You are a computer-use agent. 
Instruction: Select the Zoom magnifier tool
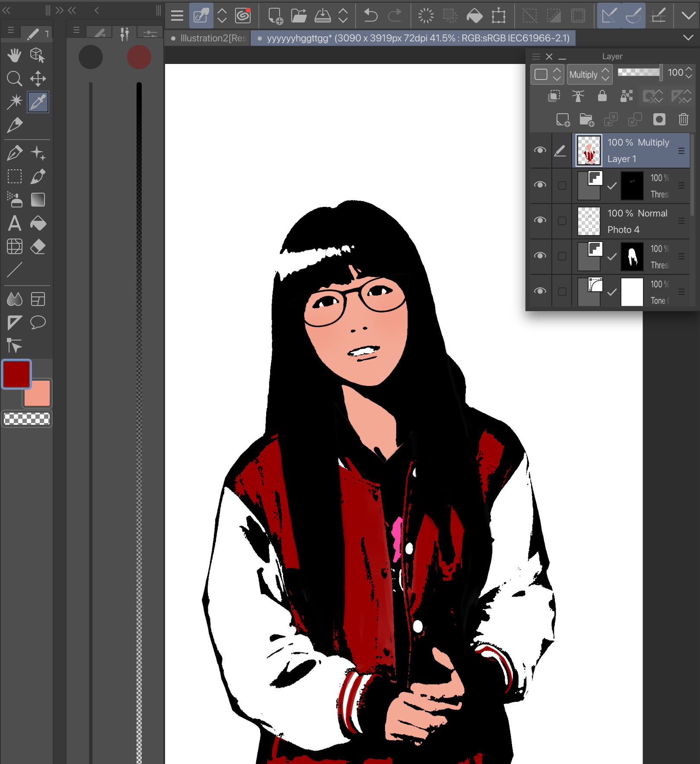click(x=14, y=79)
